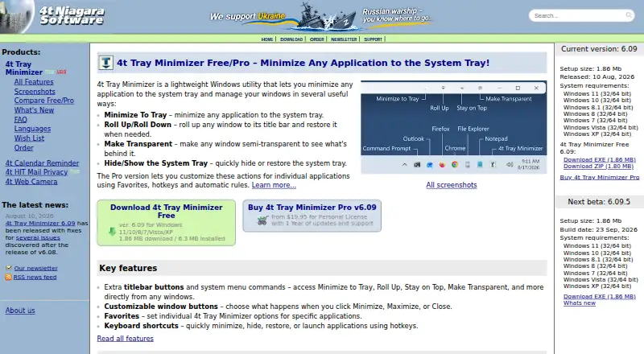Open the Wish List sidebar link
This screenshot has width=644, height=354.
tap(29, 138)
